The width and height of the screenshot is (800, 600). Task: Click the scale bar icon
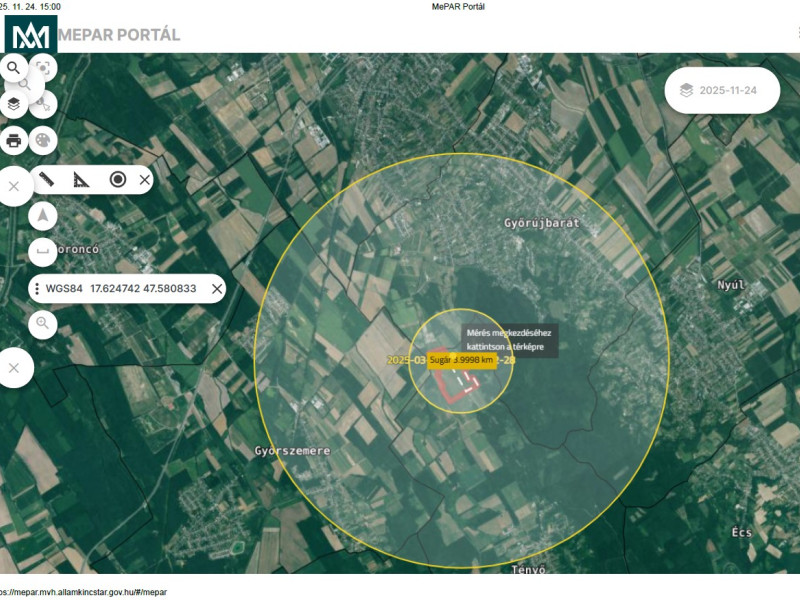(43, 250)
